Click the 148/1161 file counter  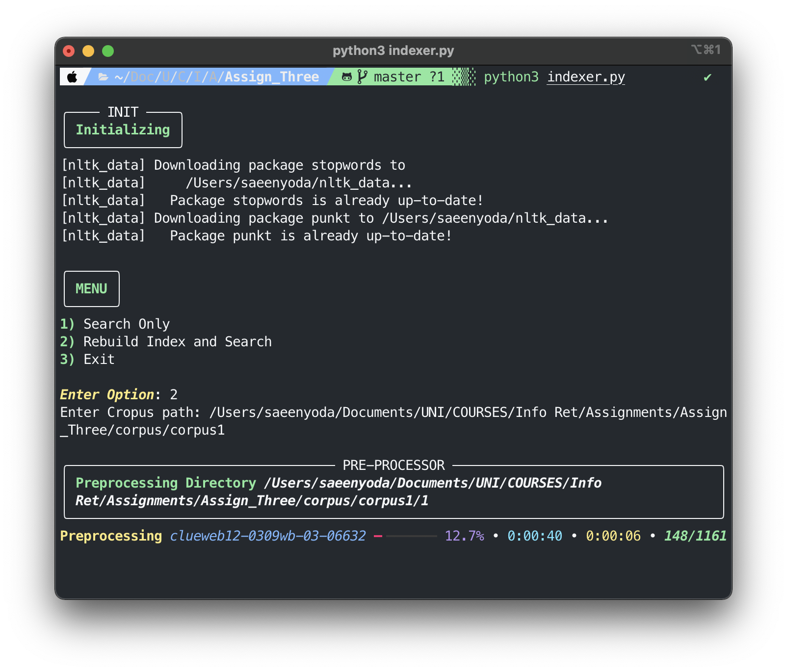click(695, 536)
